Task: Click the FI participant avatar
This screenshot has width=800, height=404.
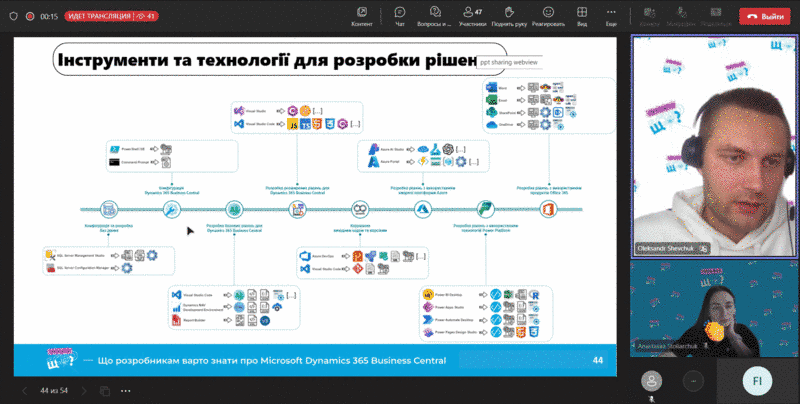Action: (757, 381)
